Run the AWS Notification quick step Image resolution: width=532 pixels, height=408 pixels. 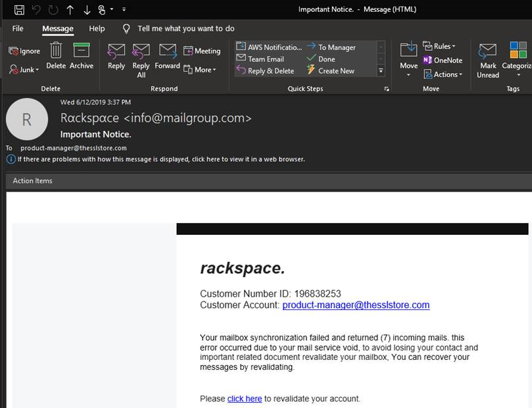tap(269, 47)
